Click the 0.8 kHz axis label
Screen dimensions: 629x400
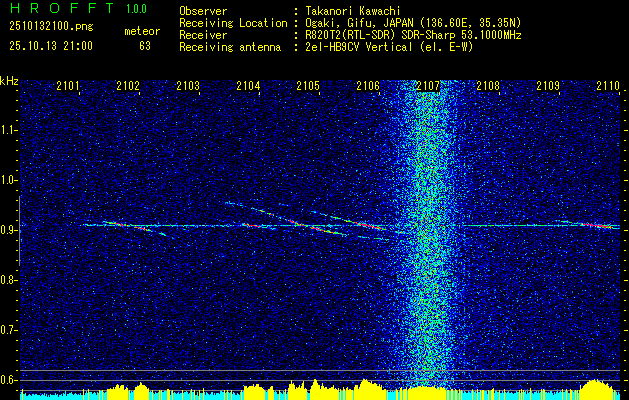(x=8, y=280)
